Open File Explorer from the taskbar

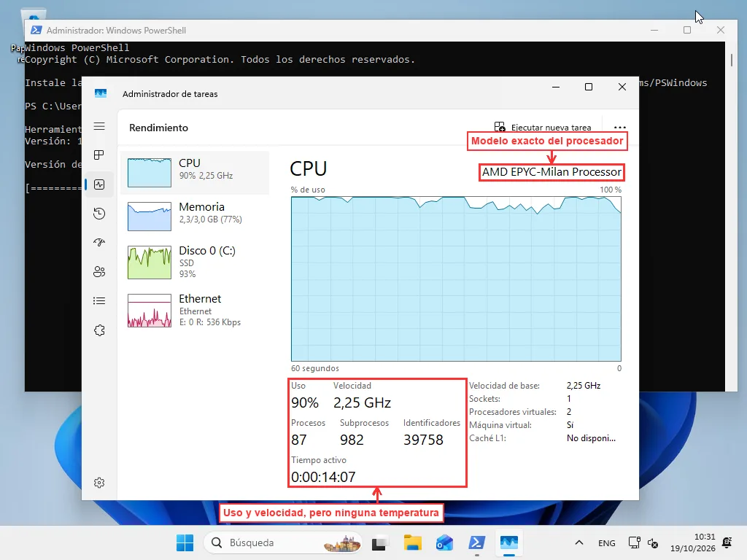pyautogui.click(x=413, y=542)
